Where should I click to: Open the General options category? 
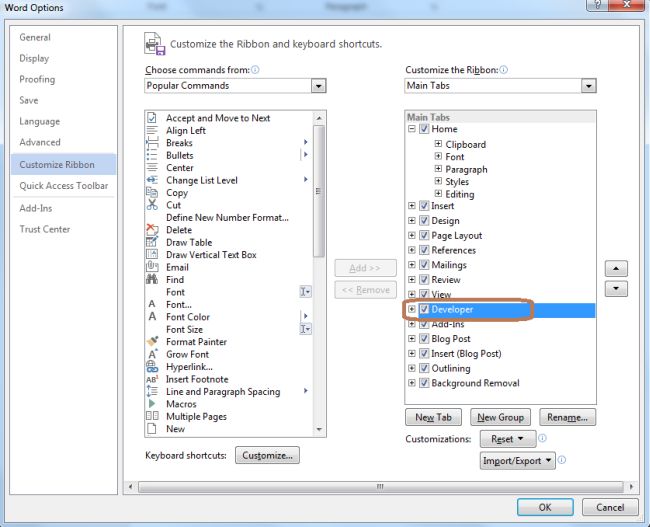click(x=35, y=37)
